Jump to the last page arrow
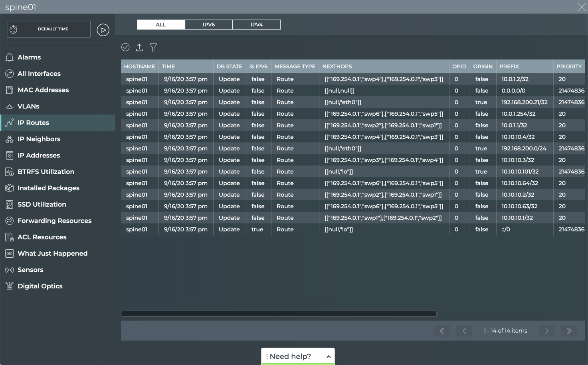This screenshot has width=588, height=365. pos(569,331)
